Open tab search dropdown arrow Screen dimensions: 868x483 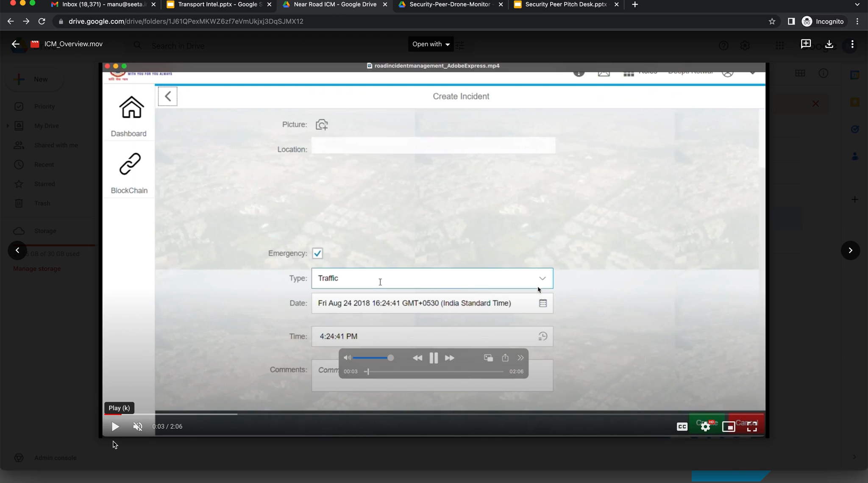coord(857,5)
